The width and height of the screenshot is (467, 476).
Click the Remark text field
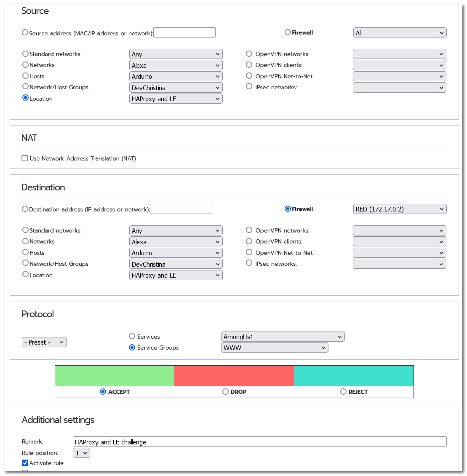coord(260,442)
